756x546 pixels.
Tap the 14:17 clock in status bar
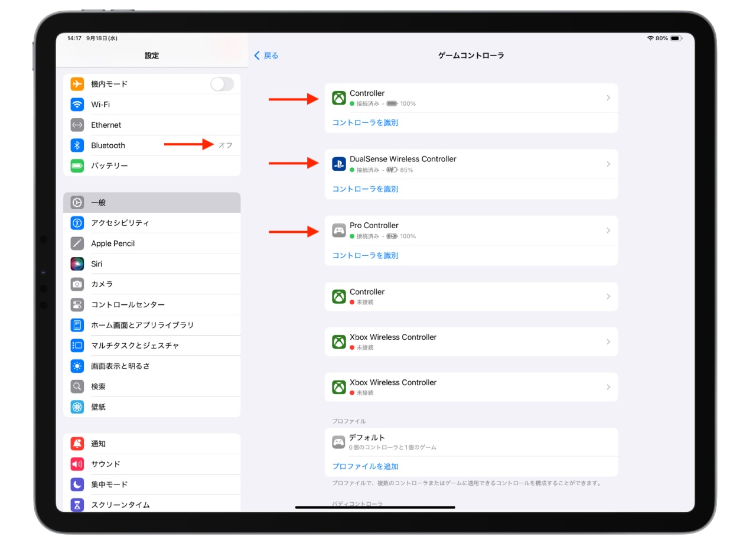tap(74, 38)
